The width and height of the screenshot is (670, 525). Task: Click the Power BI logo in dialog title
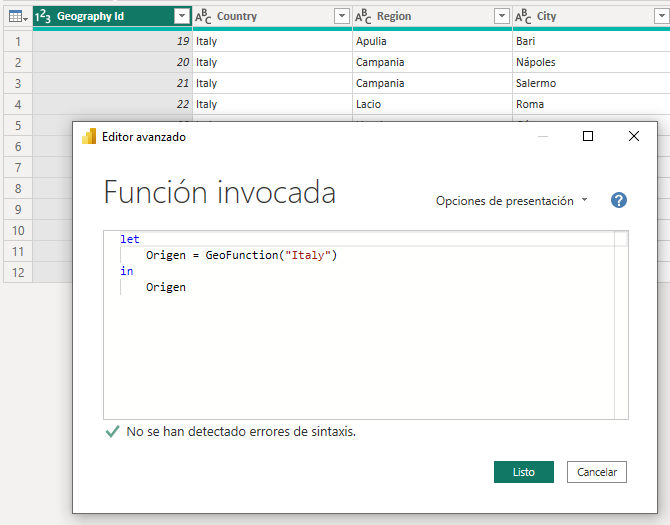pyautogui.click(x=89, y=137)
